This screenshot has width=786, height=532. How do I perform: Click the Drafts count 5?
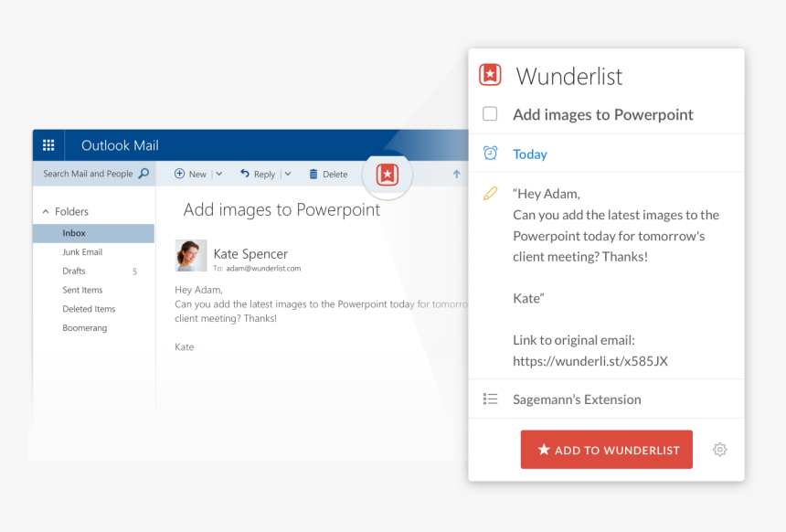click(x=134, y=271)
